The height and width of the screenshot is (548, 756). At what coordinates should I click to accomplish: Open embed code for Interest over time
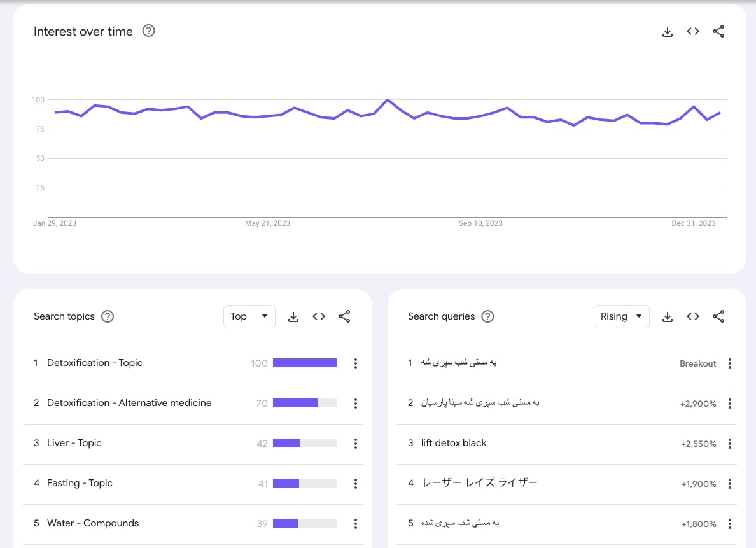[693, 32]
